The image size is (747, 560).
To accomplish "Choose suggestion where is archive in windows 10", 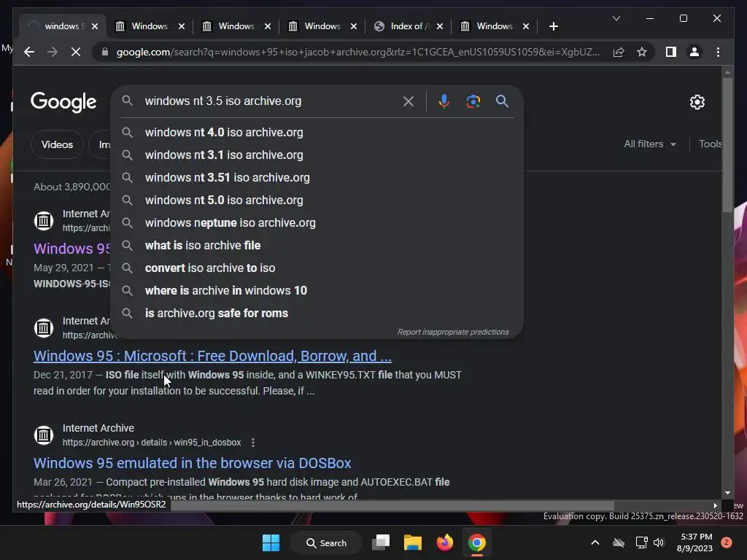I will point(317,290).
